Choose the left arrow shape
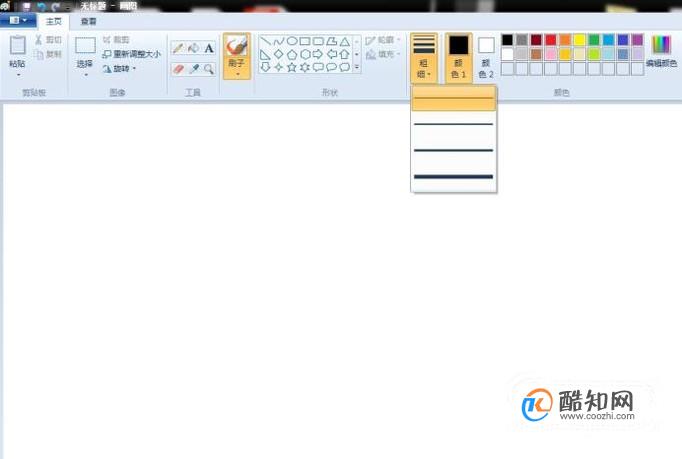The image size is (682, 459). (332, 54)
